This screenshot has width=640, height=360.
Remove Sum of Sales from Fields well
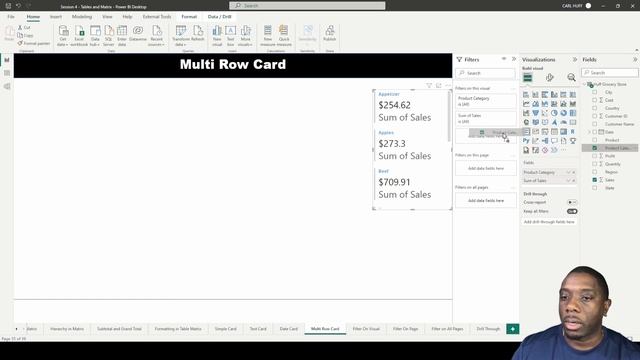tap(574, 180)
